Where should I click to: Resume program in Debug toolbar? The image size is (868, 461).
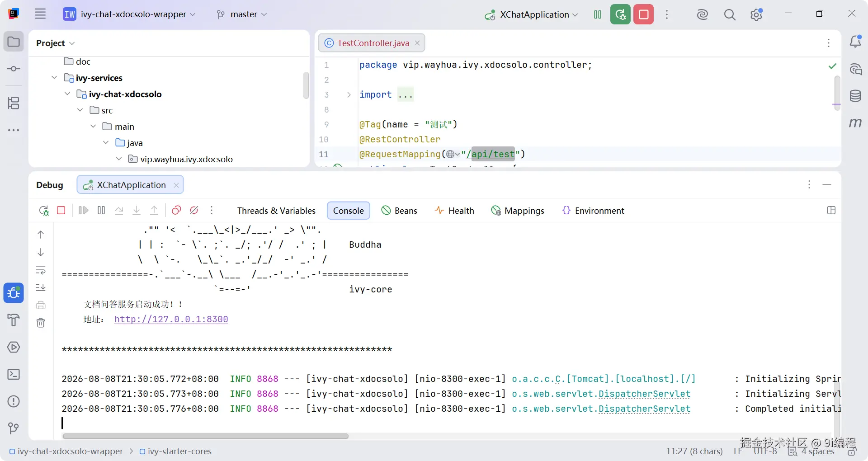tap(84, 210)
